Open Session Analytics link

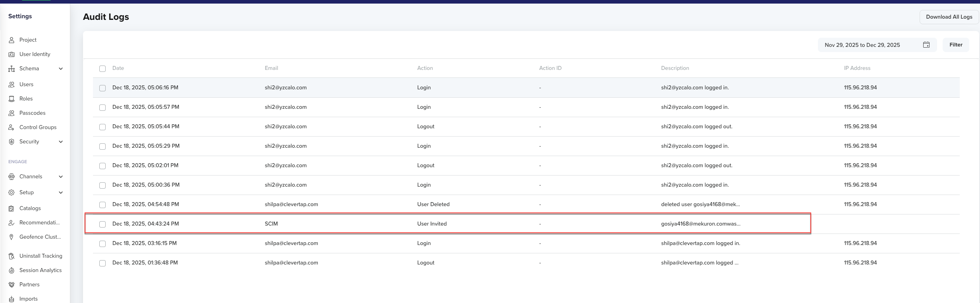pyautogui.click(x=41, y=270)
